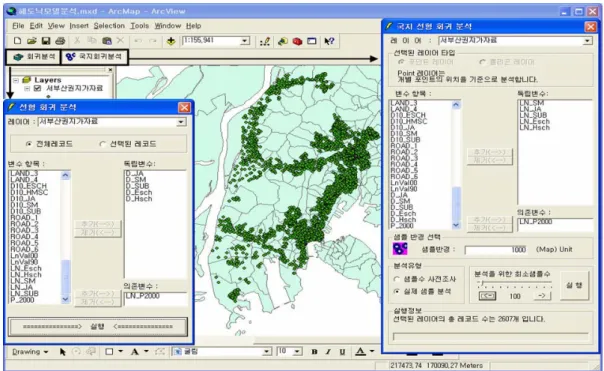604x371 pixels.
Task: Collapse the Layers tree node
Action: [16, 80]
